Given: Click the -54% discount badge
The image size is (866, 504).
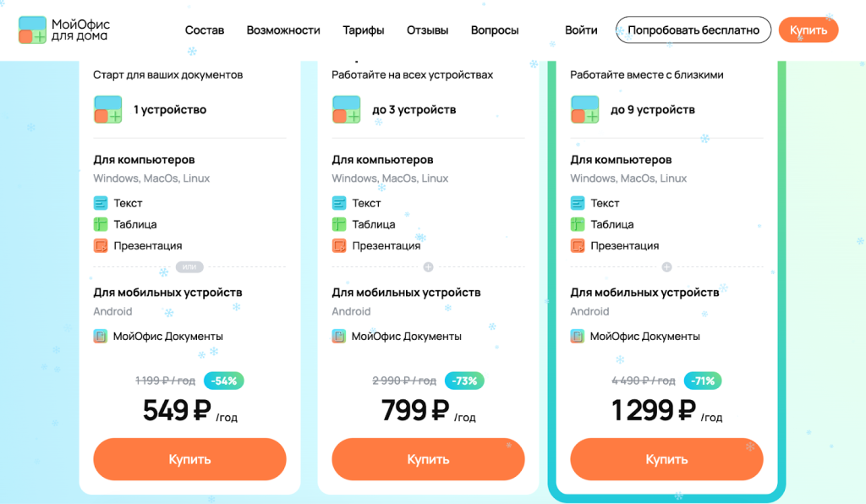Looking at the screenshot, I should coord(225,381).
